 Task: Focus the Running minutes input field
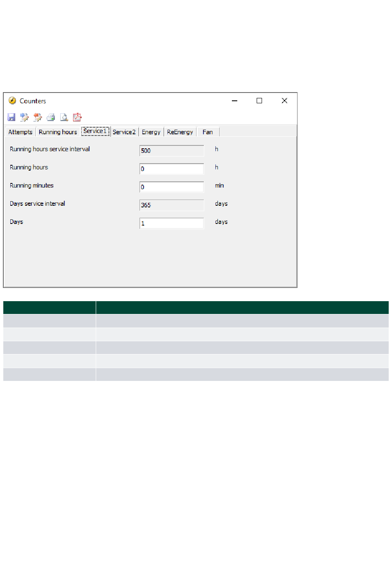(x=171, y=187)
